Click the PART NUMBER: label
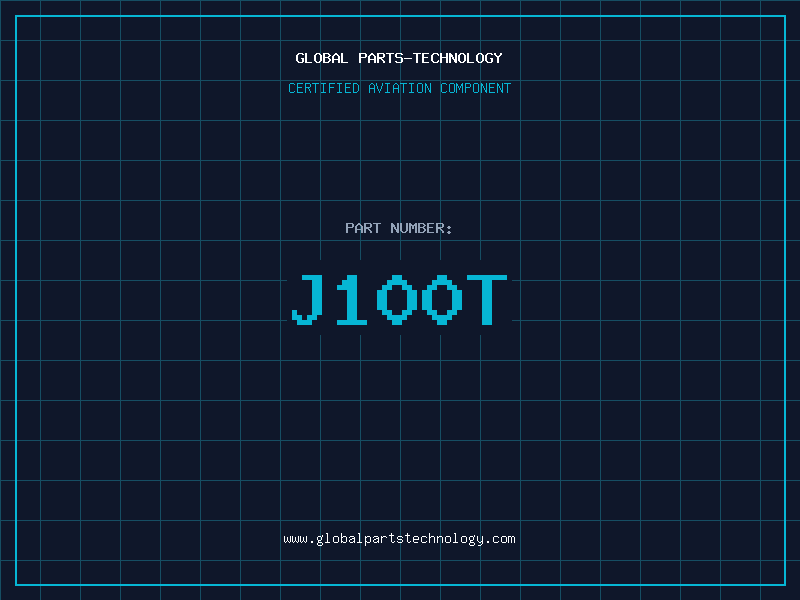 click(x=399, y=228)
